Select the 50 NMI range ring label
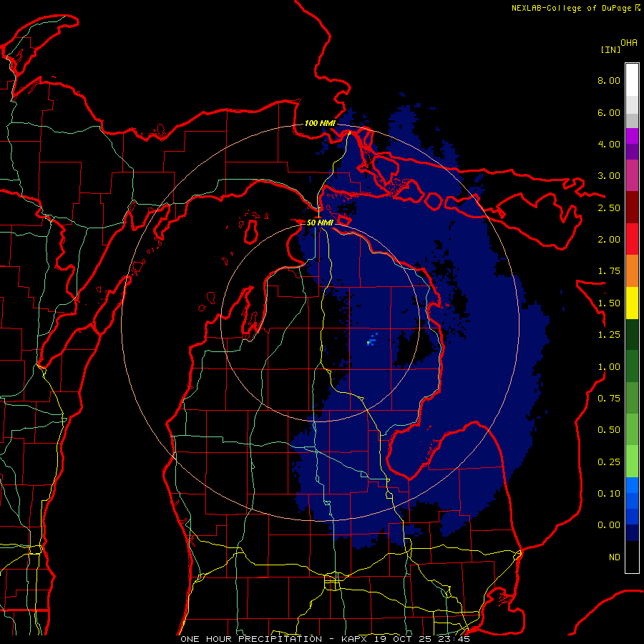The height and width of the screenshot is (644, 644). click(319, 223)
